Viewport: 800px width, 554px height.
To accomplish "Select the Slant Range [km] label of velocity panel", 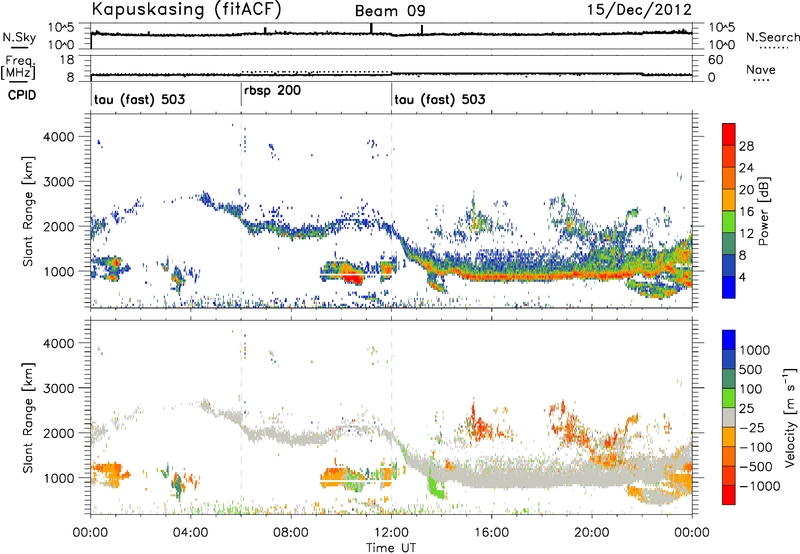I will (28, 417).
